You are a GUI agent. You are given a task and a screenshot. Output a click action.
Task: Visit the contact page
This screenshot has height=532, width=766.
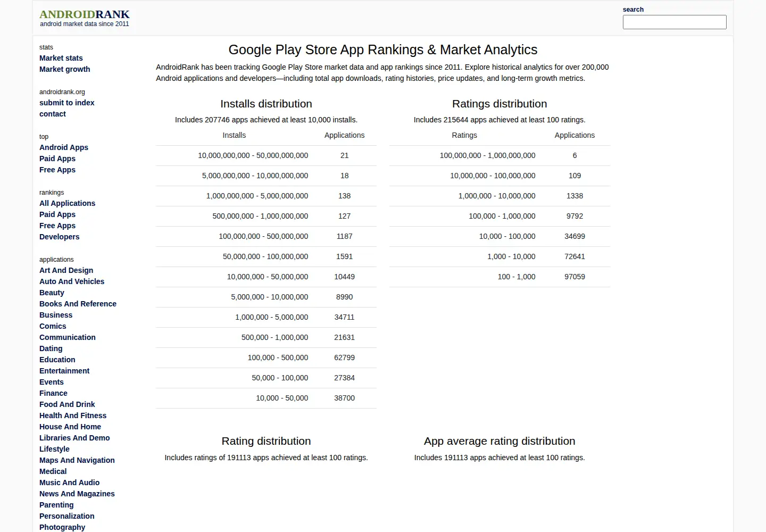(x=53, y=114)
